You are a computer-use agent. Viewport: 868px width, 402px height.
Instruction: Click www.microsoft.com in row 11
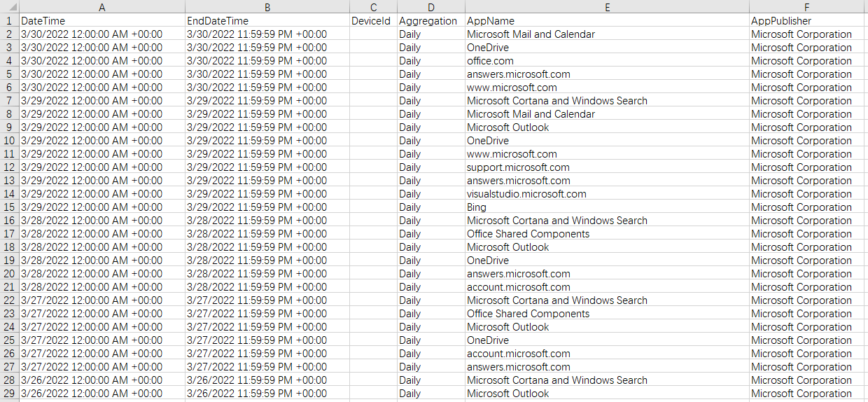click(607, 154)
